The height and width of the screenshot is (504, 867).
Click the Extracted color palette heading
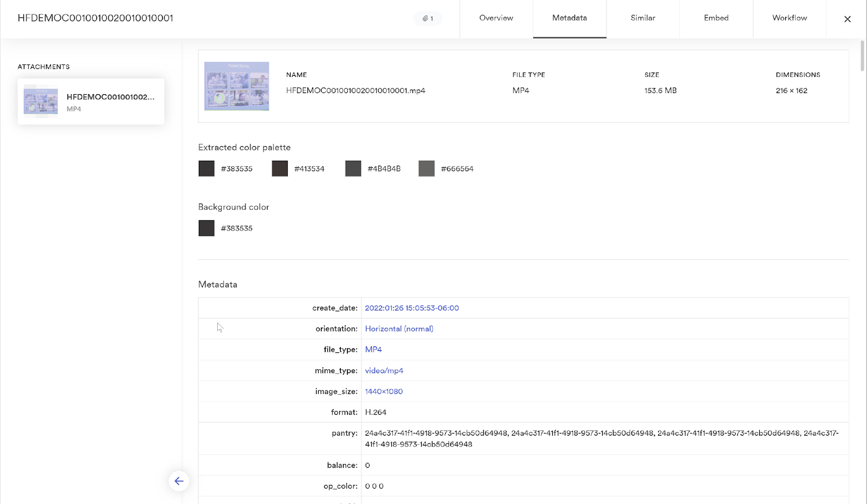click(x=244, y=147)
